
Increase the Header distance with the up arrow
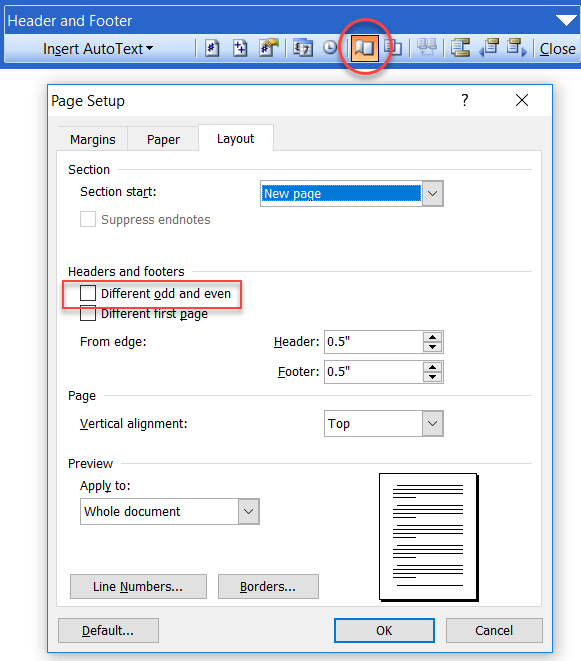[x=433, y=337]
